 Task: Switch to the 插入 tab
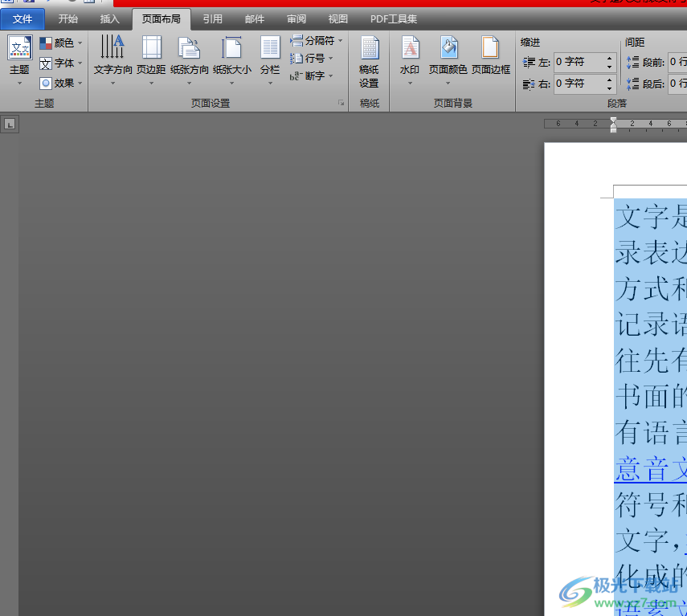(109, 18)
